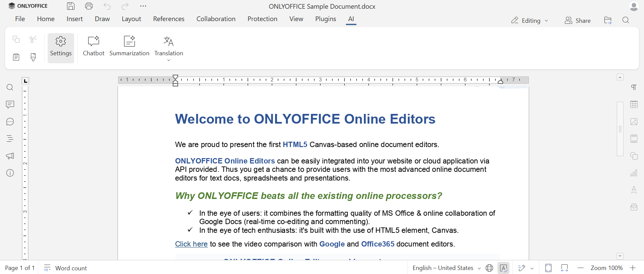Screen dimensions: 644x274
Task: Switch to the View tab
Action: pos(296,19)
